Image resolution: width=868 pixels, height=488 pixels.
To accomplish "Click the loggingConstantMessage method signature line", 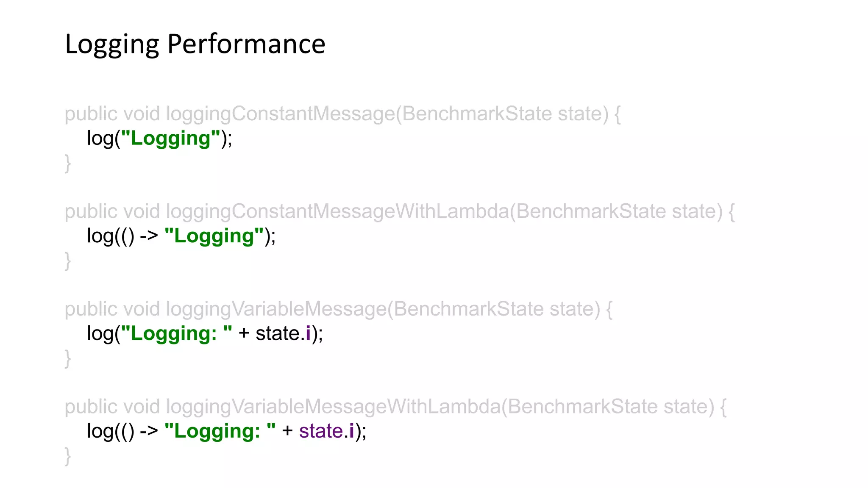I will (x=342, y=114).
